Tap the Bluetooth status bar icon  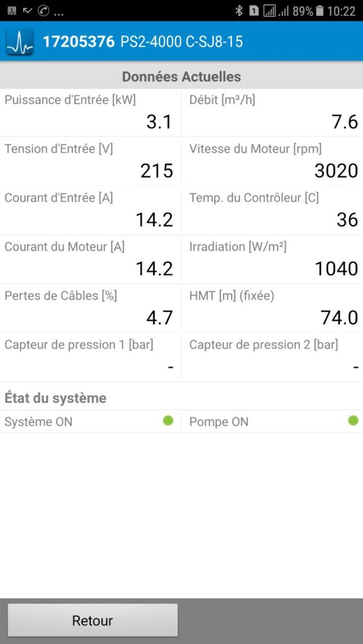239,11
